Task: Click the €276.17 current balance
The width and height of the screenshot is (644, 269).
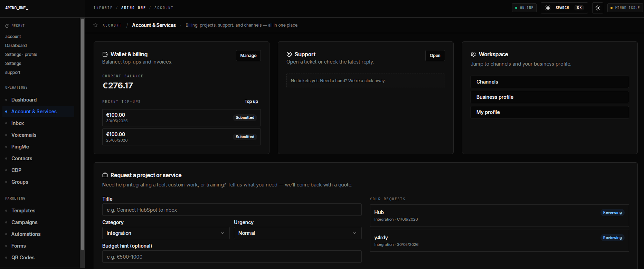Action: point(117,86)
